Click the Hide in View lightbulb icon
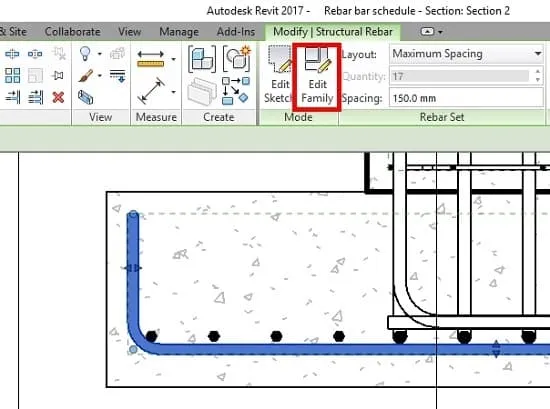Viewport: 550px width, 409px height. point(85,54)
